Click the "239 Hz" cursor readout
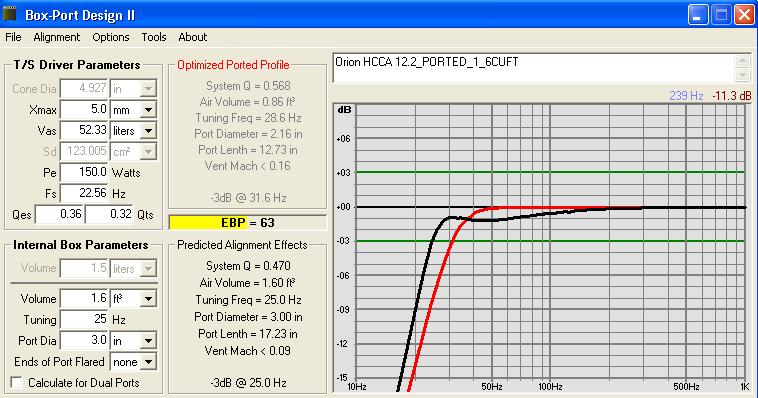 686,96
